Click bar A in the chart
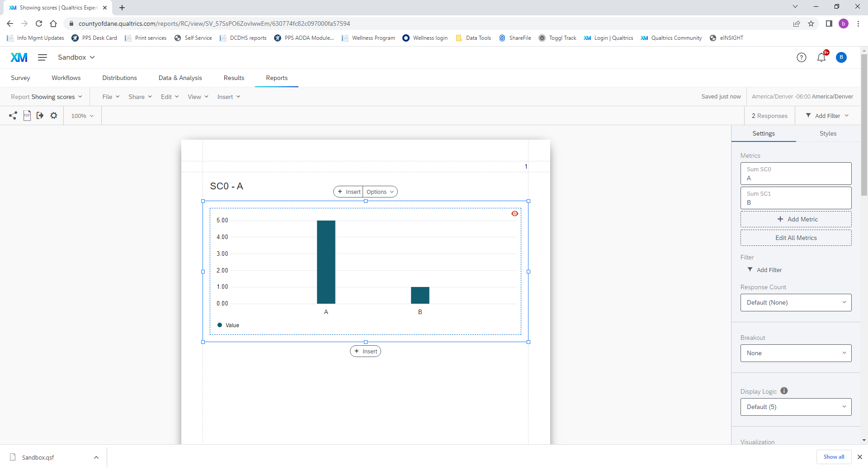868x470 pixels. click(326, 262)
